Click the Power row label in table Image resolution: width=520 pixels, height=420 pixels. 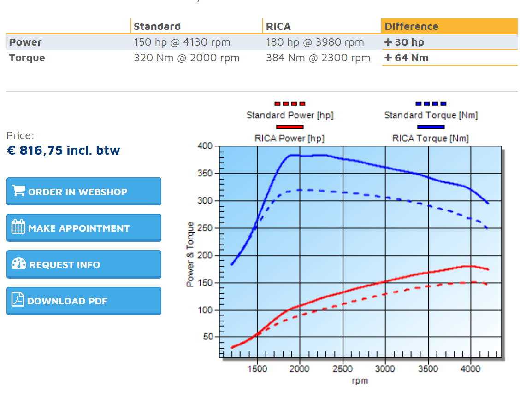coord(25,42)
